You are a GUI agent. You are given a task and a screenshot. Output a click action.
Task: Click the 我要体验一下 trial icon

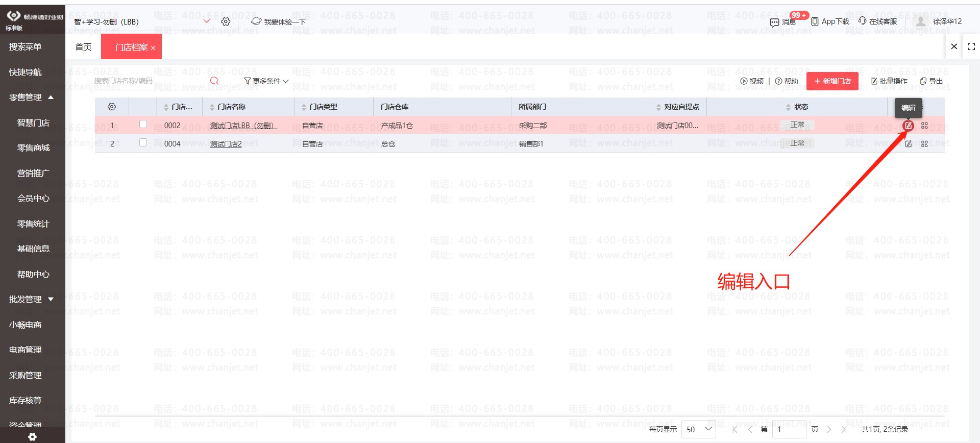point(256,21)
